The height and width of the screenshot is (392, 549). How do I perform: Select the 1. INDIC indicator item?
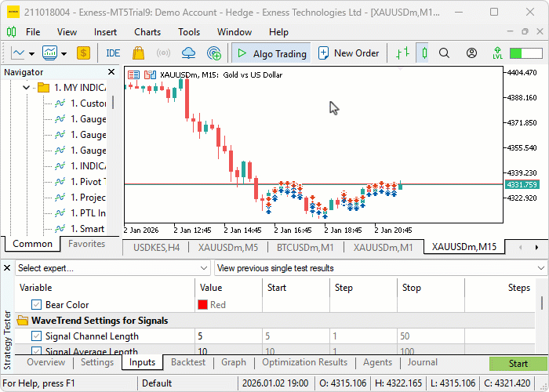pos(80,166)
